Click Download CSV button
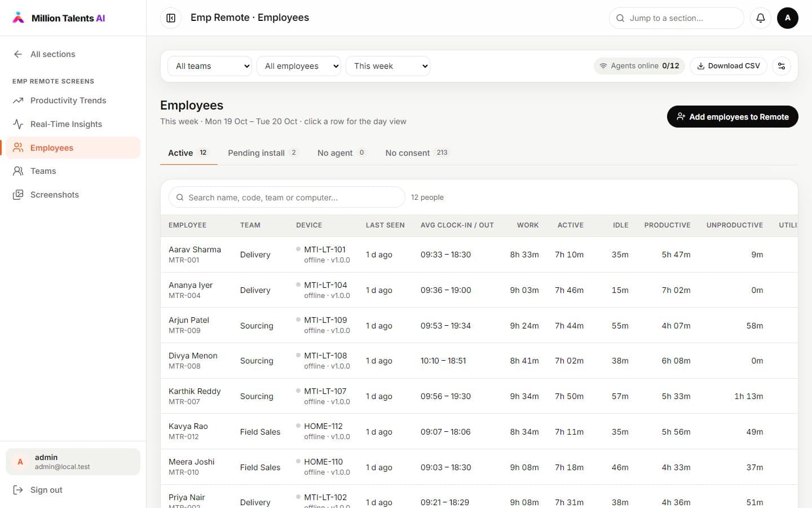 coord(729,66)
